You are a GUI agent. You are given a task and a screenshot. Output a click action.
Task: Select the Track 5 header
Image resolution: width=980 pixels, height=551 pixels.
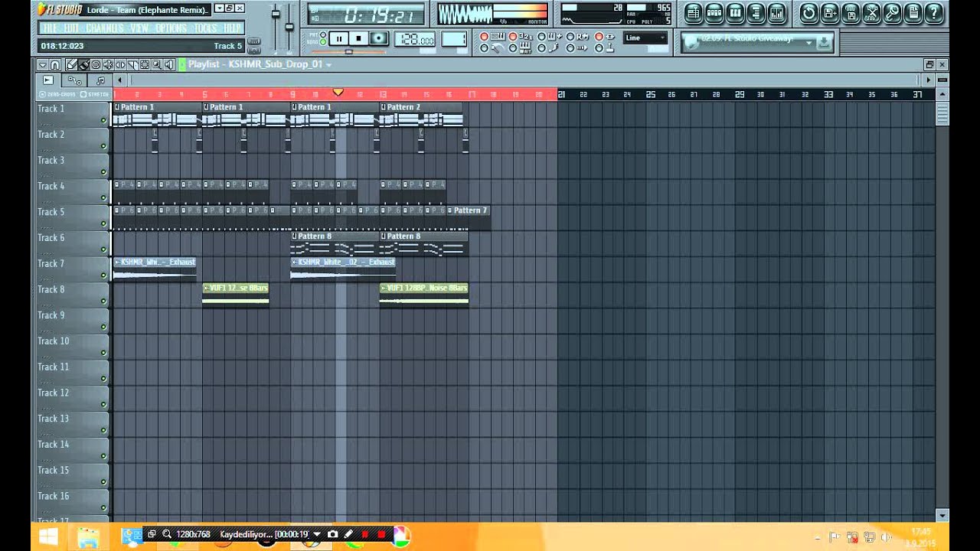73,217
